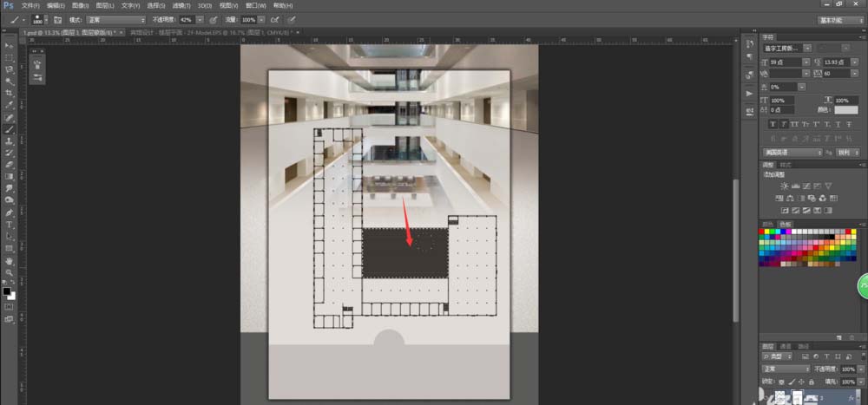
Task: Open the layer blend mode dropdown
Action: point(786,369)
